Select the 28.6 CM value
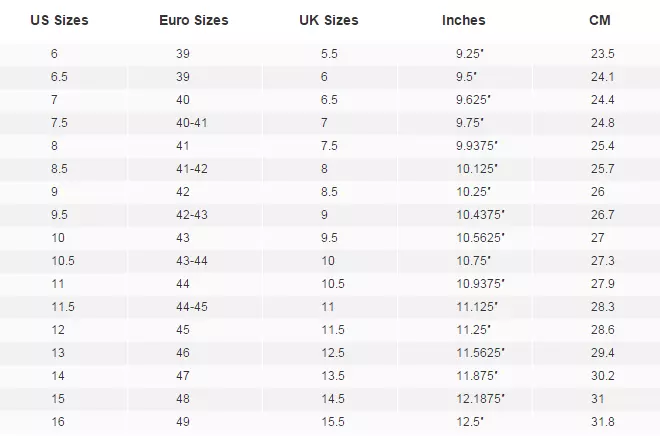Viewport: 660px width, 436px height. pos(603,330)
